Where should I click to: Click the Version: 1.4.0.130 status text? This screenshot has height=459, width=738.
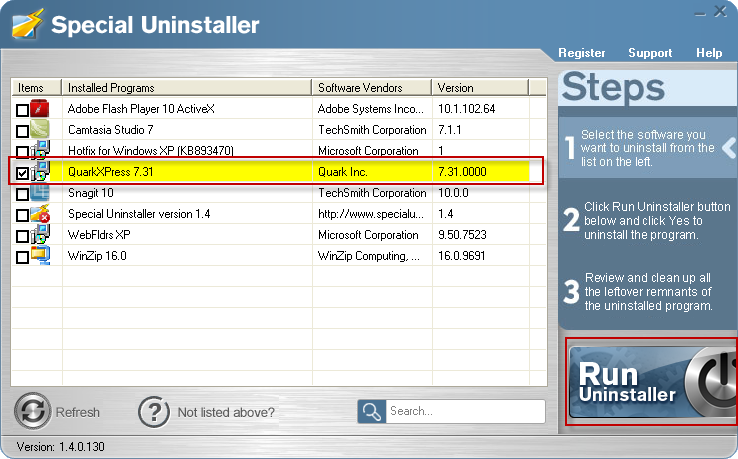60,446
